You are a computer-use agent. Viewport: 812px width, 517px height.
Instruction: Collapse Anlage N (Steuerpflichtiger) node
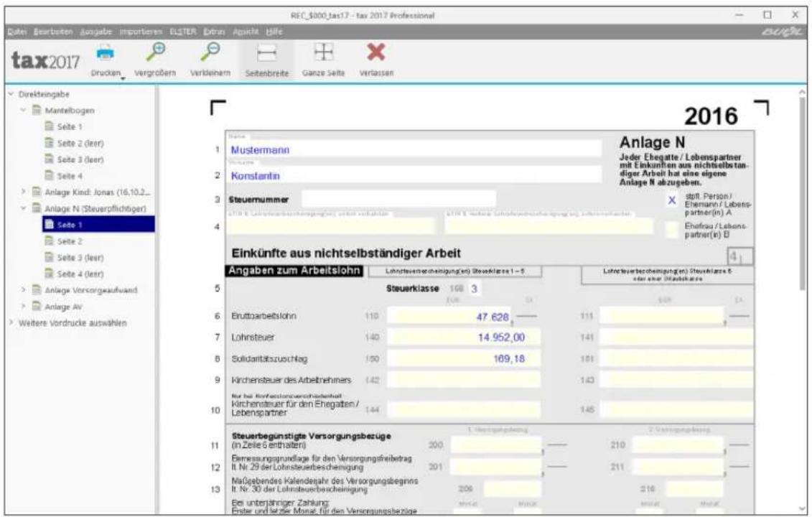(23, 208)
